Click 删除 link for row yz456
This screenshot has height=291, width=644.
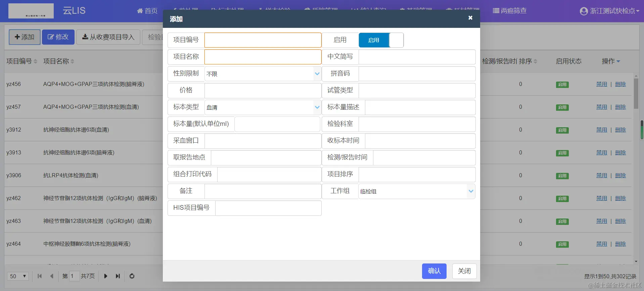tap(620, 84)
